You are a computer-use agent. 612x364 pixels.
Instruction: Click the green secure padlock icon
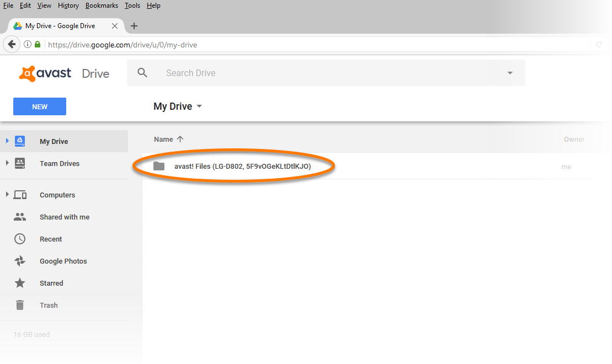pos(38,44)
